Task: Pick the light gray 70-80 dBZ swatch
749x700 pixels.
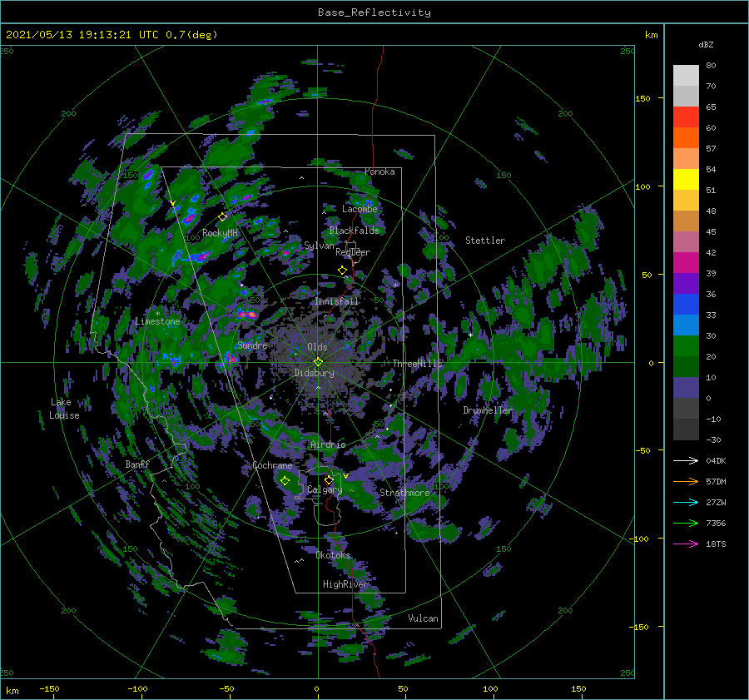Action: pyautogui.click(x=686, y=76)
